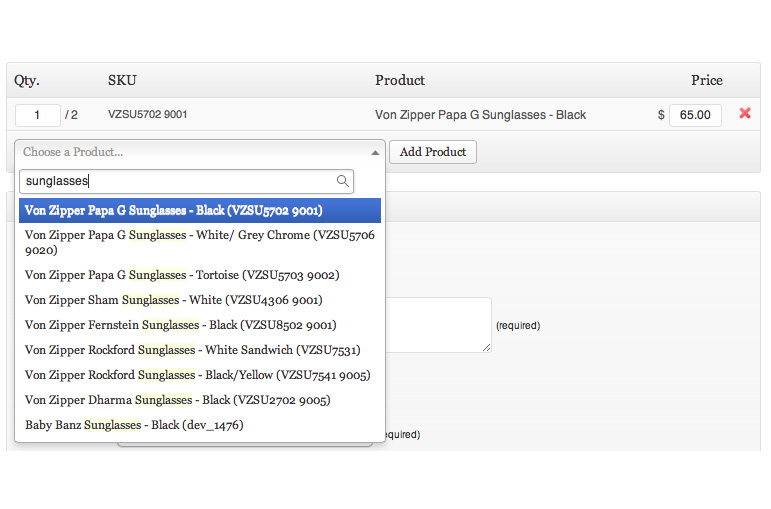Click the textarea resize handle near (required)
771x509 pixels.
[x=486, y=348]
